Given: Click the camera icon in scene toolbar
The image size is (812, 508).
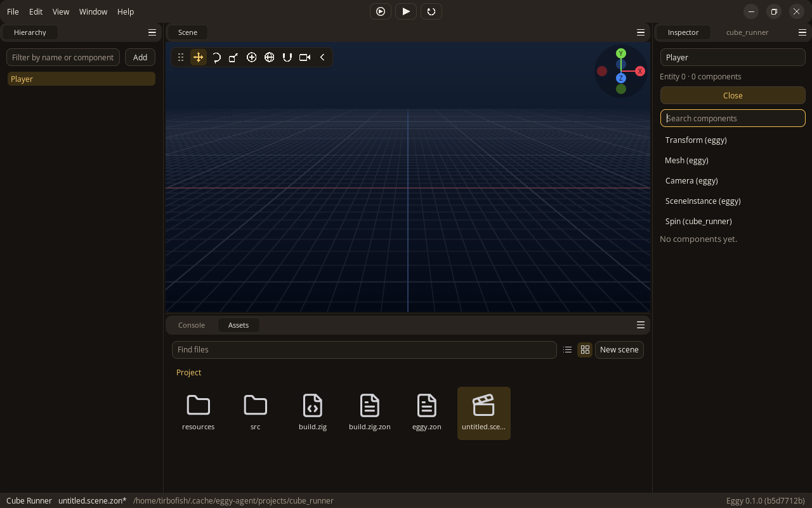Looking at the screenshot, I should click(305, 57).
